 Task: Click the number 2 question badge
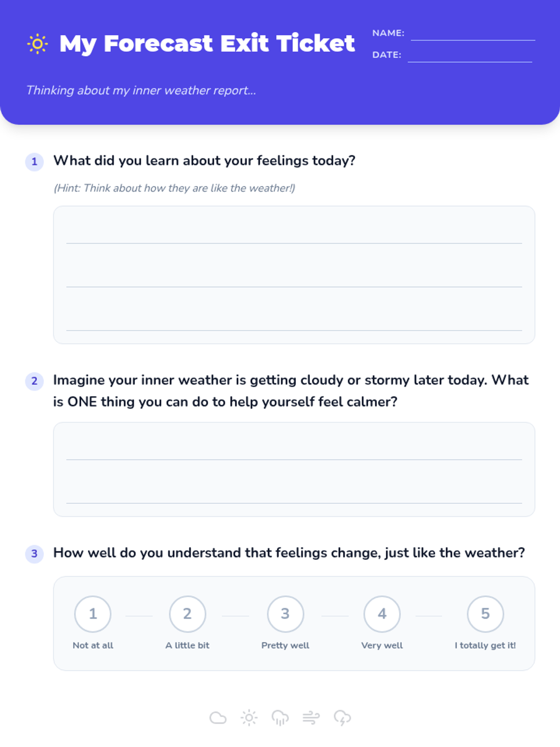click(x=34, y=381)
